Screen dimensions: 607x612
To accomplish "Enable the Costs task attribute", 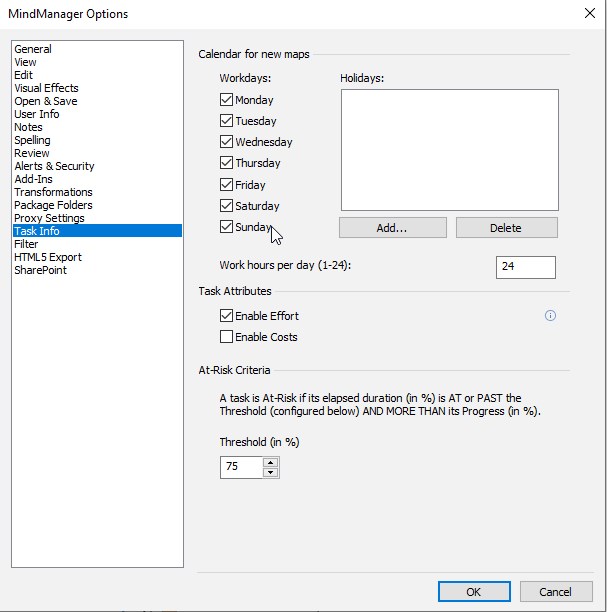I will (x=227, y=337).
